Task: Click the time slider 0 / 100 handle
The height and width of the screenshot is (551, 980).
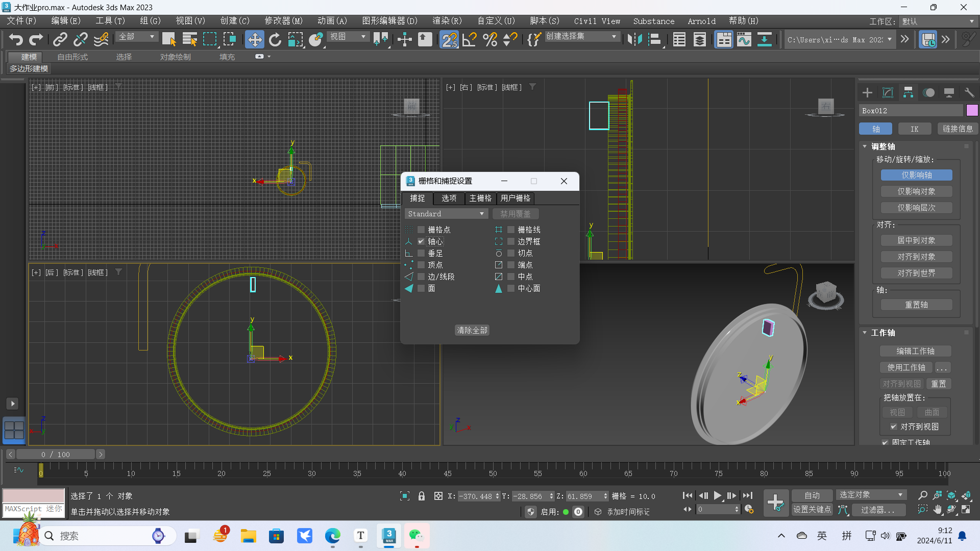Action: (56, 454)
